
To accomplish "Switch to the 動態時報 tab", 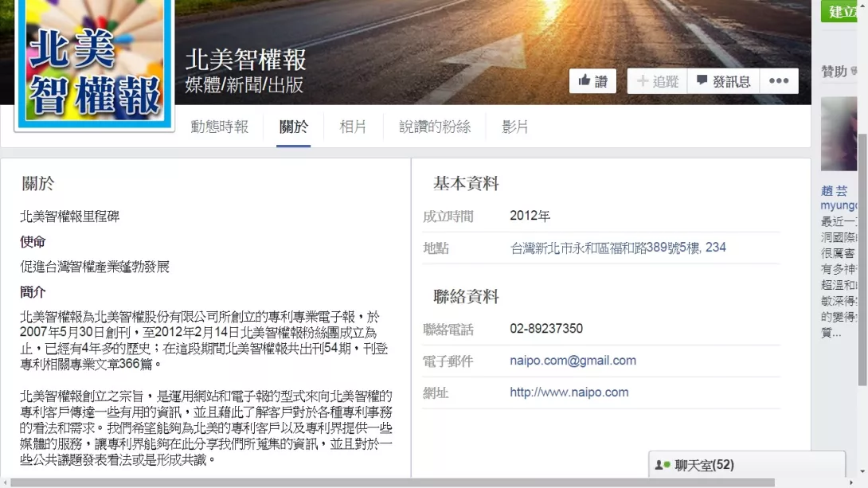I will point(220,127).
